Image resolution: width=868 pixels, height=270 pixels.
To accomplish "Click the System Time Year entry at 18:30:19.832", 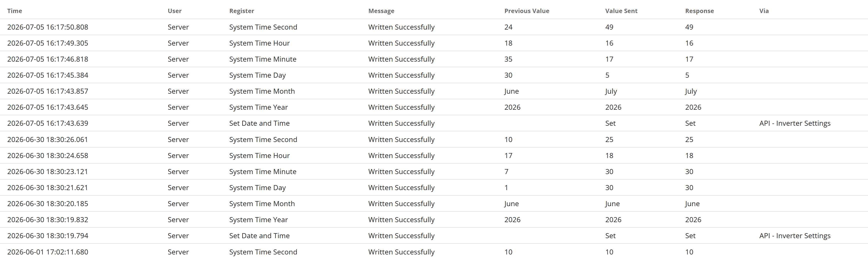I will pos(258,220).
